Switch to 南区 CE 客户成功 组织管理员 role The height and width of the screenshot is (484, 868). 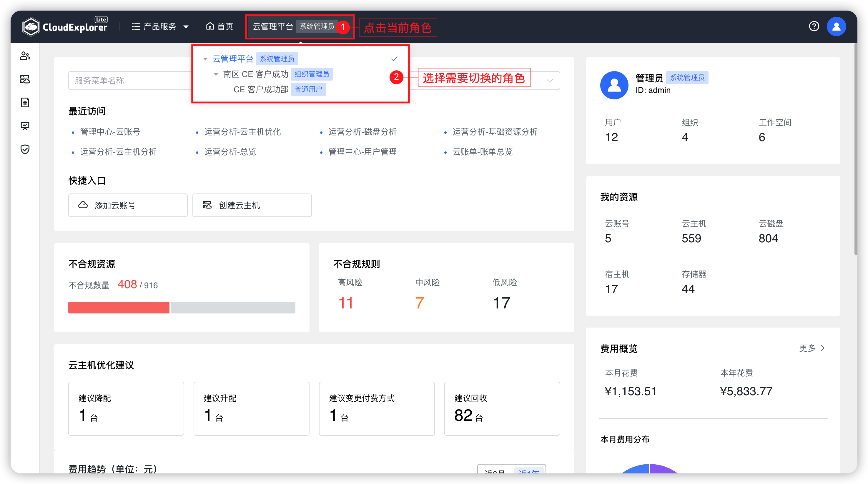tap(300, 74)
